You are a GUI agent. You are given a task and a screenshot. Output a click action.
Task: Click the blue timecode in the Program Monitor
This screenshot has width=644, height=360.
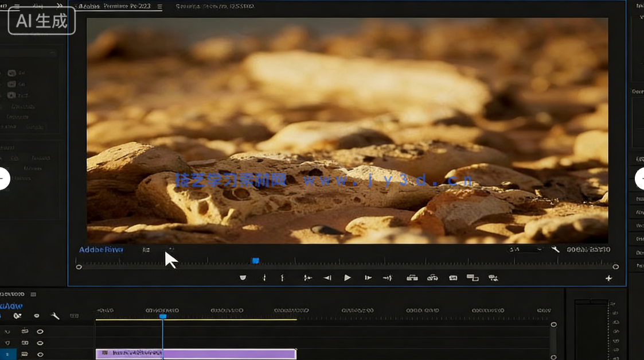point(101,250)
